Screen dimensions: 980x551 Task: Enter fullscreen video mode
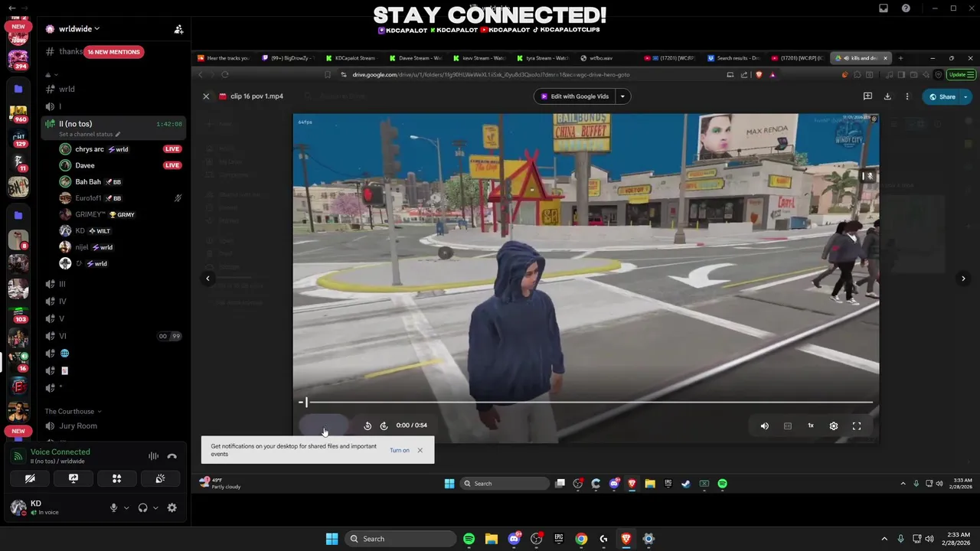click(857, 426)
